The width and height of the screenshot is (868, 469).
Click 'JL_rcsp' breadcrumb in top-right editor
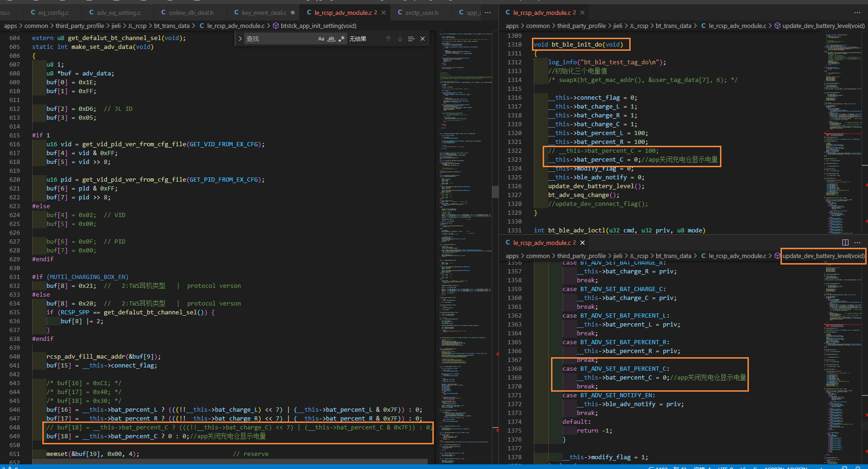[x=639, y=26]
